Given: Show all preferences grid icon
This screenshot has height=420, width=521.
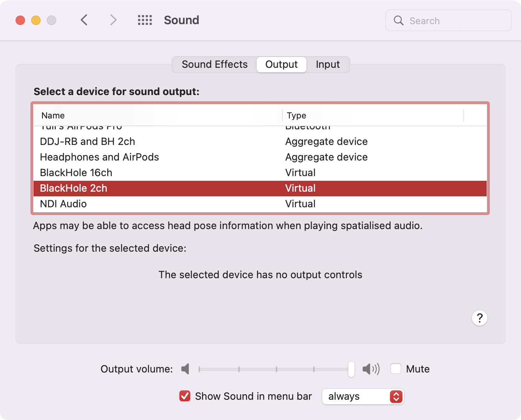Looking at the screenshot, I should (x=145, y=20).
